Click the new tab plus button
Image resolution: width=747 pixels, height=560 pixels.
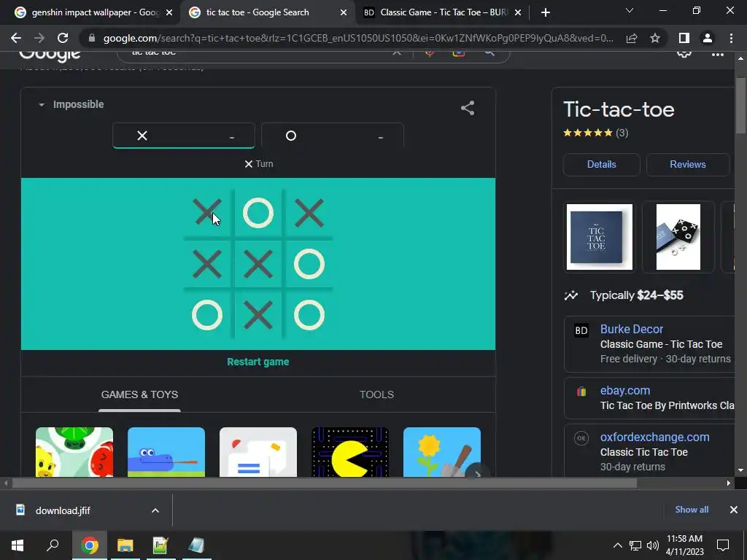pyautogui.click(x=546, y=12)
